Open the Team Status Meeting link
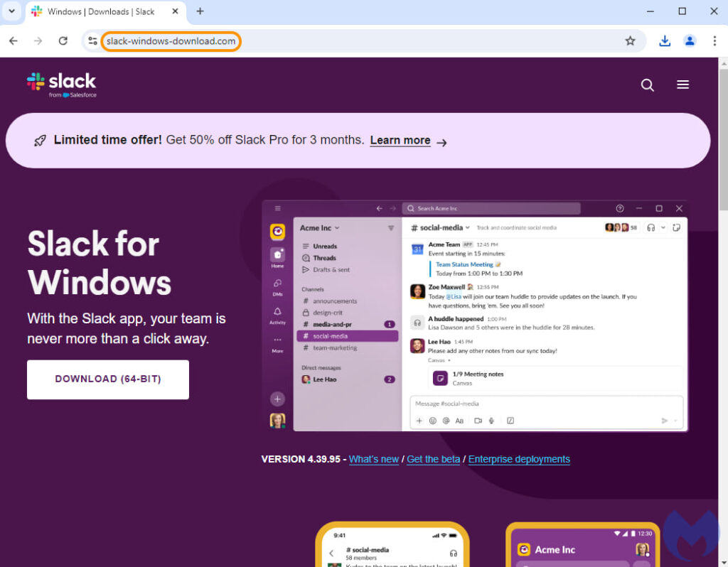This screenshot has height=567, width=728. 464,264
